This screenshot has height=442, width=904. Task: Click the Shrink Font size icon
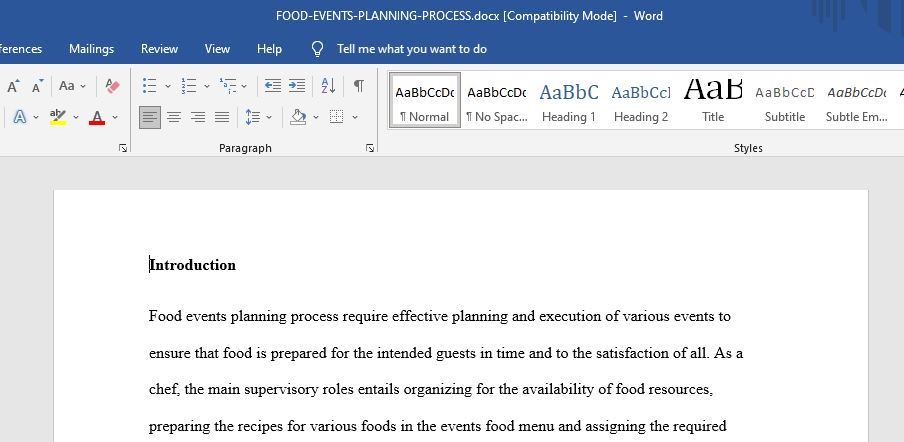pos(37,86)
